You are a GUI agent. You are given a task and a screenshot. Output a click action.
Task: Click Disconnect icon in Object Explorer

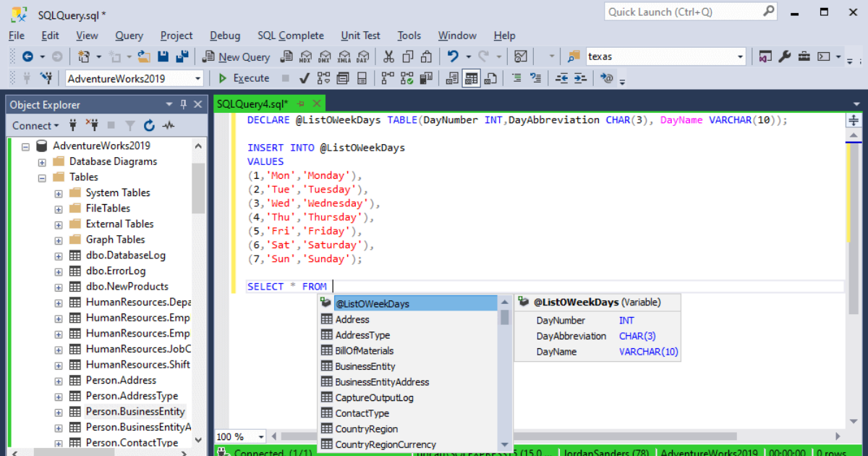pyautogui.click(x=91, y=125)
